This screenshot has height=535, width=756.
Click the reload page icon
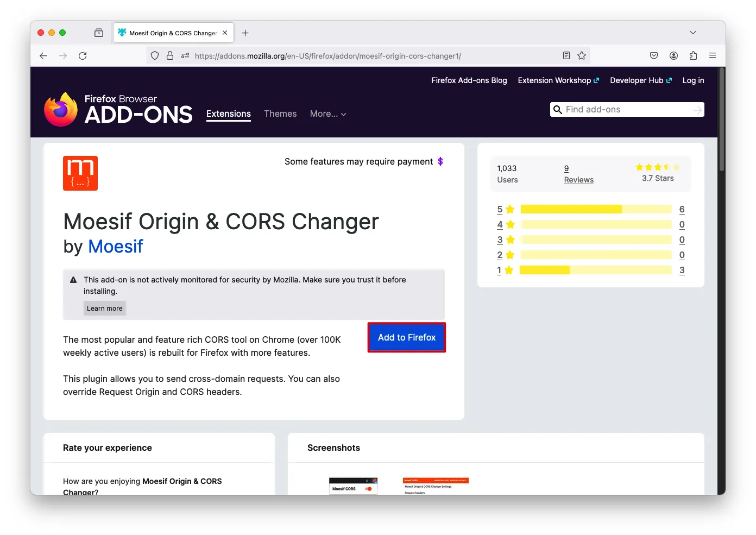click(83, 56)
